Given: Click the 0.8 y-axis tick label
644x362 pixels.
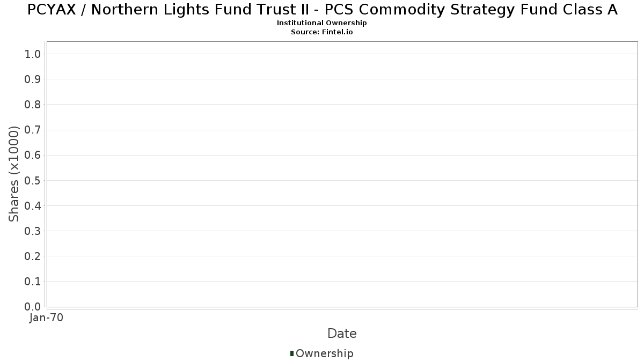Looking at the screenshot, I should pyautogui.click(x=33, y=104).
